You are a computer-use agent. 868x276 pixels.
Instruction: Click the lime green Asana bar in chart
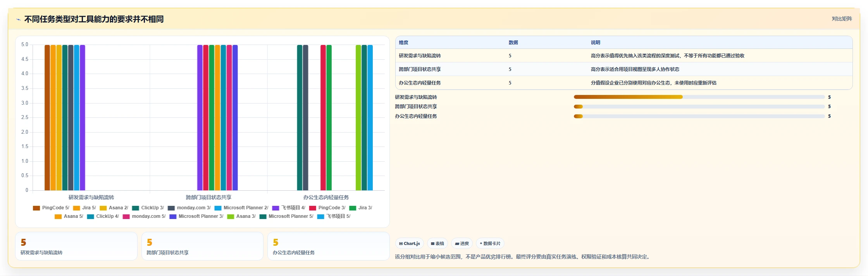point(358,117)
